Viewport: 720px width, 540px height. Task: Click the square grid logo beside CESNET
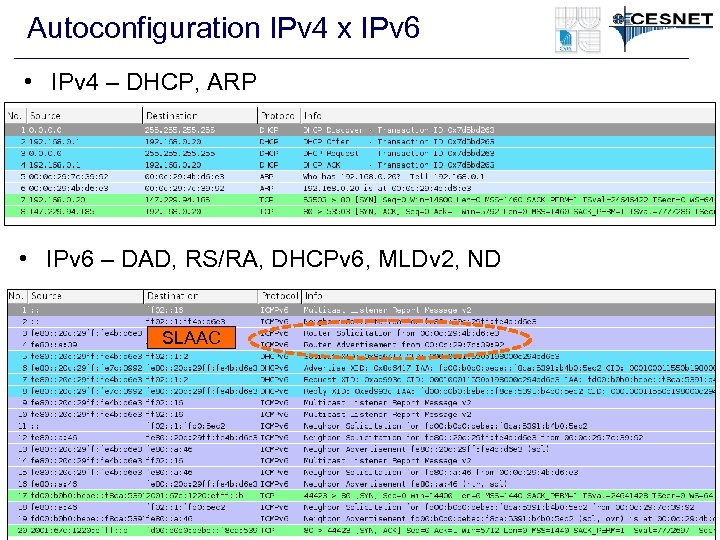pyautogui.click(x=578, y=30)
